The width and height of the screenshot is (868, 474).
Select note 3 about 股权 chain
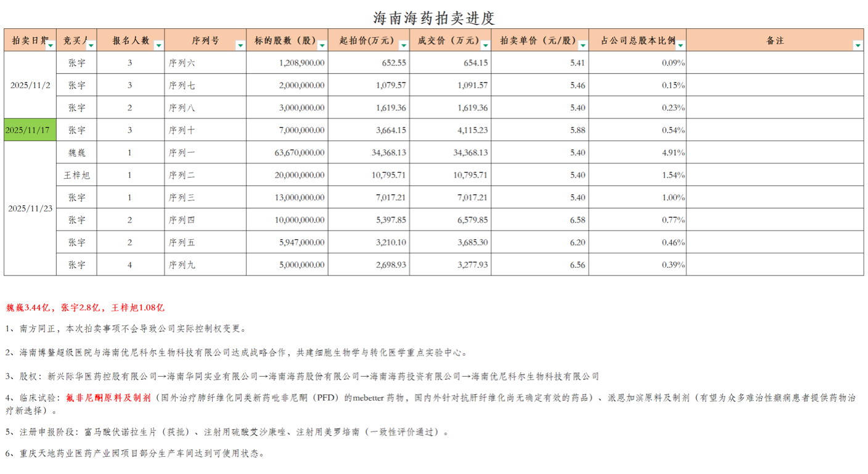tap(302, 376)
